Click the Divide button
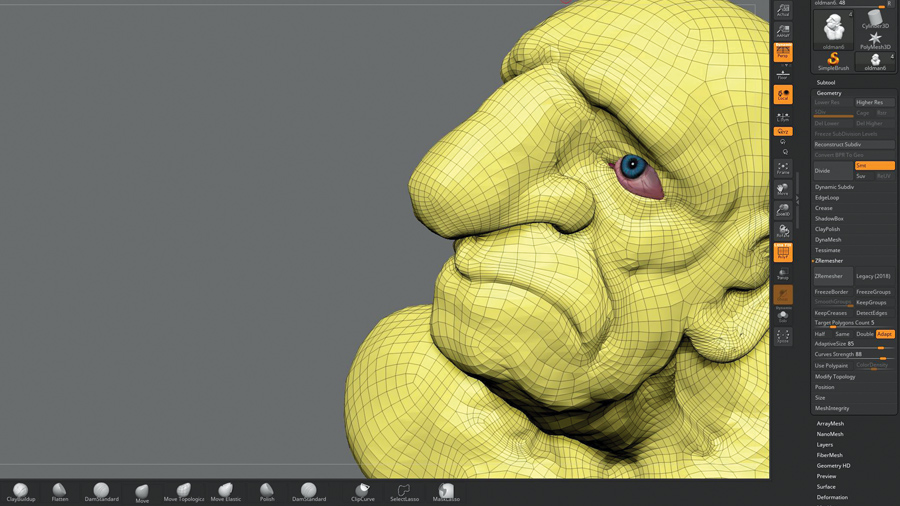The image size is (900, 506). pyautogui.click(x=833, y=170)
